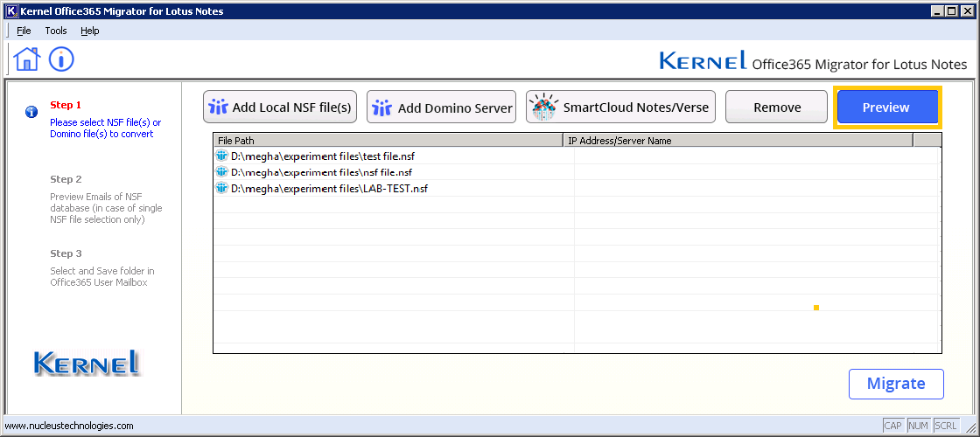Click Add Domino Server button

pos(442,107)
